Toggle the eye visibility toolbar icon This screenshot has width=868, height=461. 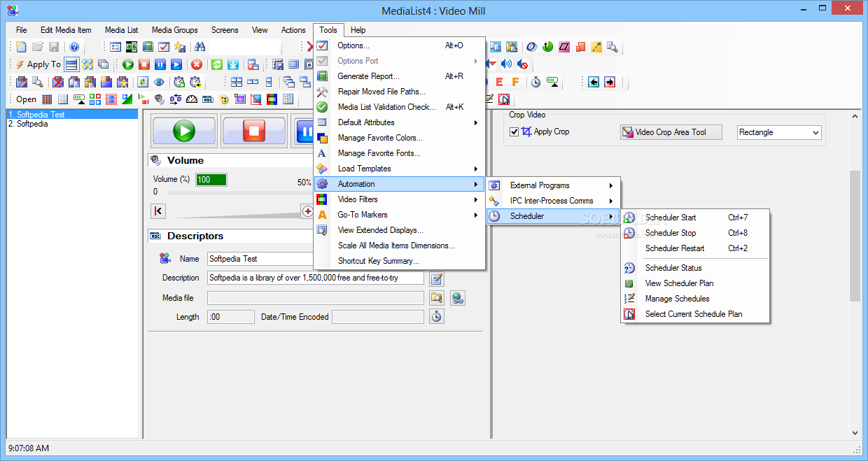click(159, 82)
